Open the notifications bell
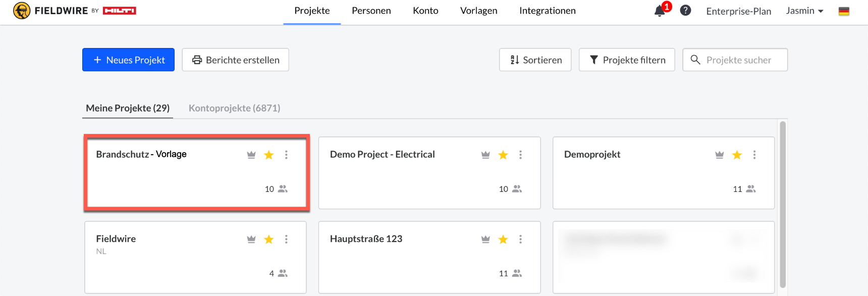 click(659, 11)
